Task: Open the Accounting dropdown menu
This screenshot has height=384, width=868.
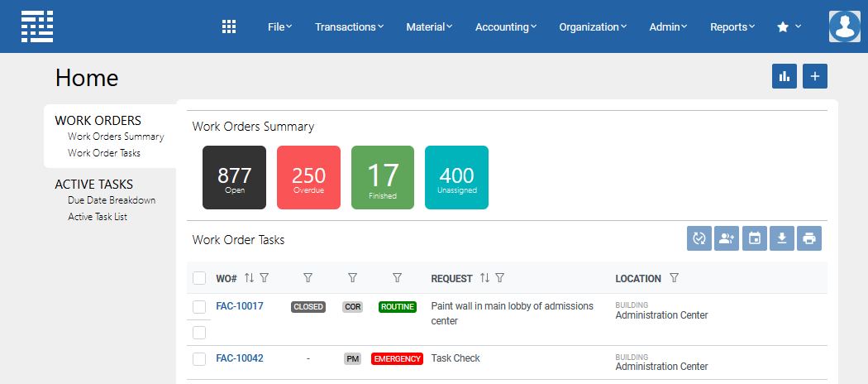Action: [506, 26]
